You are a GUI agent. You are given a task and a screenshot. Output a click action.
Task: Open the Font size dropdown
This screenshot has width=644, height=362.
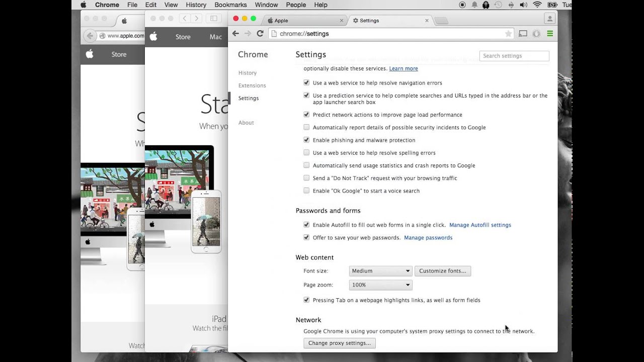tap(380, 270)
